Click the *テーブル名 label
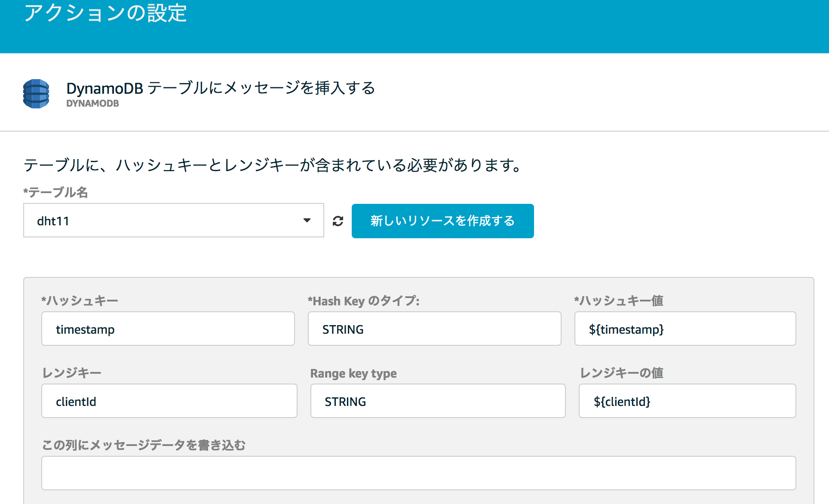The height and width of the screenshot is (504, 829). click(55, 192)
